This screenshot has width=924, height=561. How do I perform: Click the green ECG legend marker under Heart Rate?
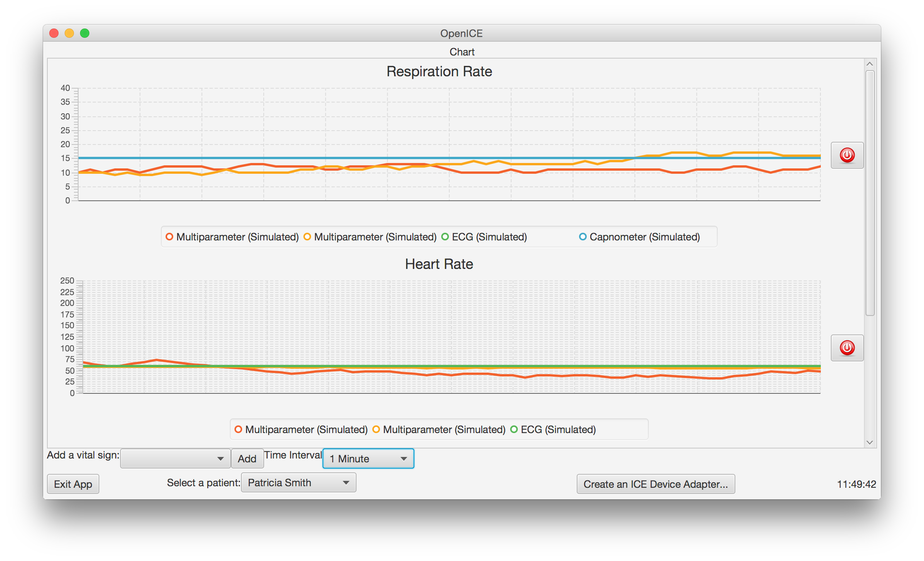coord(514,429)
